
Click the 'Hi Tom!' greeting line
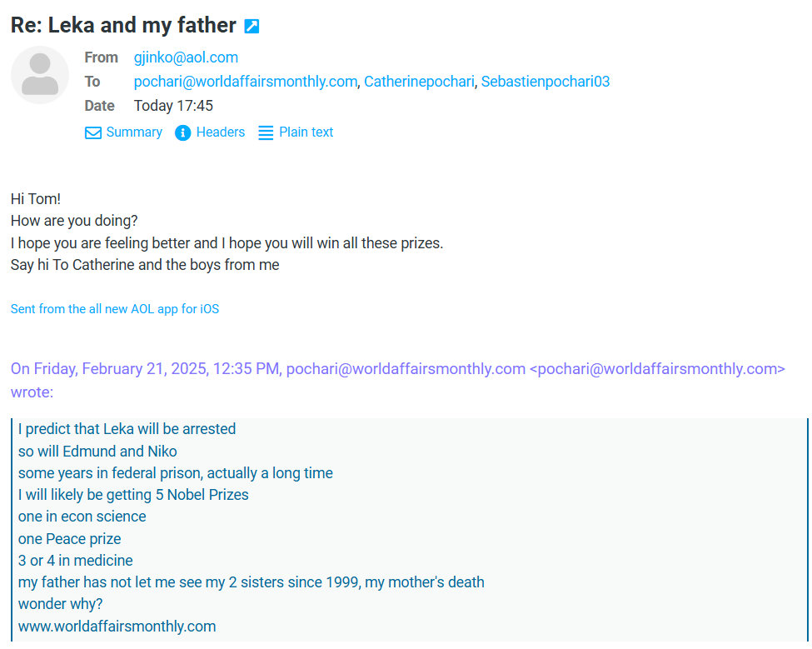pos(36,199)
